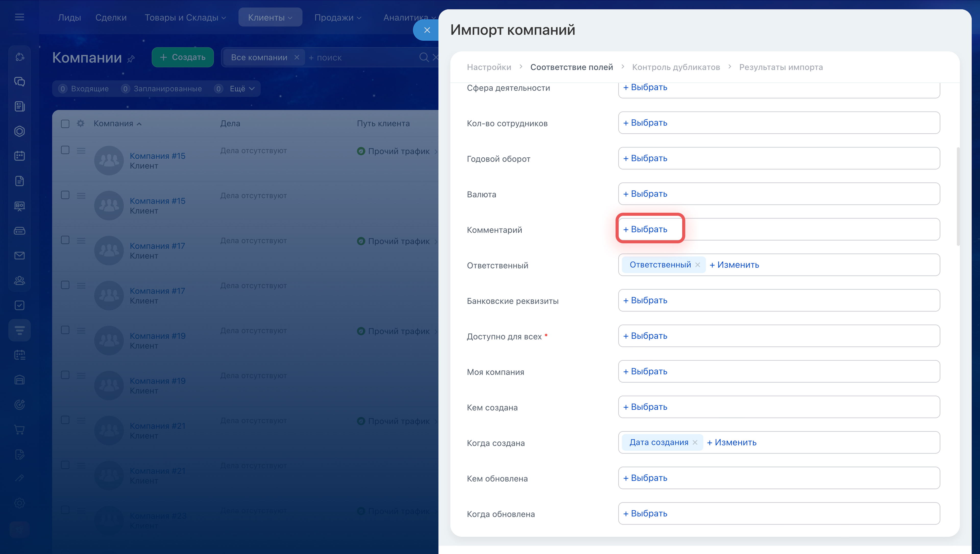The height and width of the screenshot is (554, 980).
Task: Check the first Компания #15 row checkbox
Action: (65, 150)
